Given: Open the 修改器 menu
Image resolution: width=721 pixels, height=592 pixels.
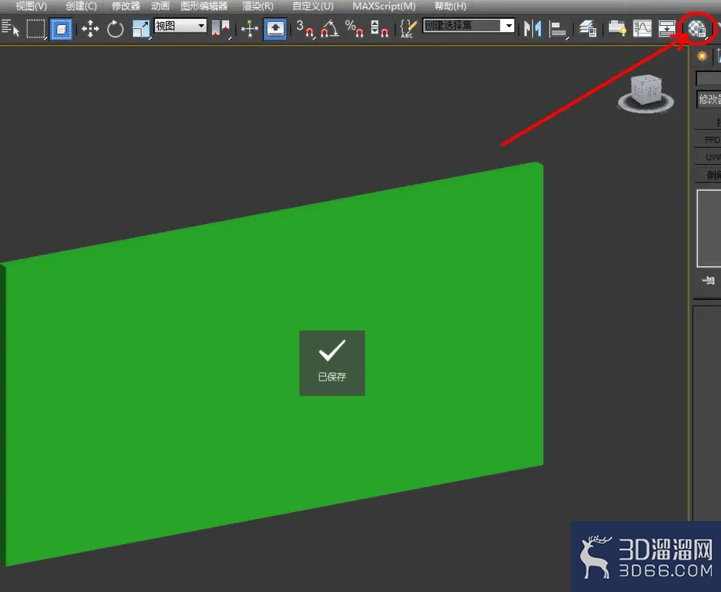Looking at the screenshot, I should (126, 6).
